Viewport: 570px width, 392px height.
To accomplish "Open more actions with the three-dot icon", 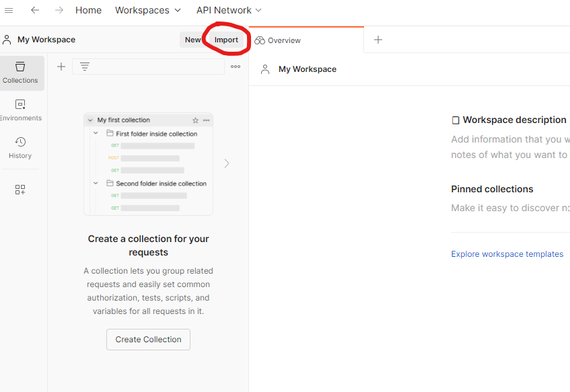I will point(235,67).
